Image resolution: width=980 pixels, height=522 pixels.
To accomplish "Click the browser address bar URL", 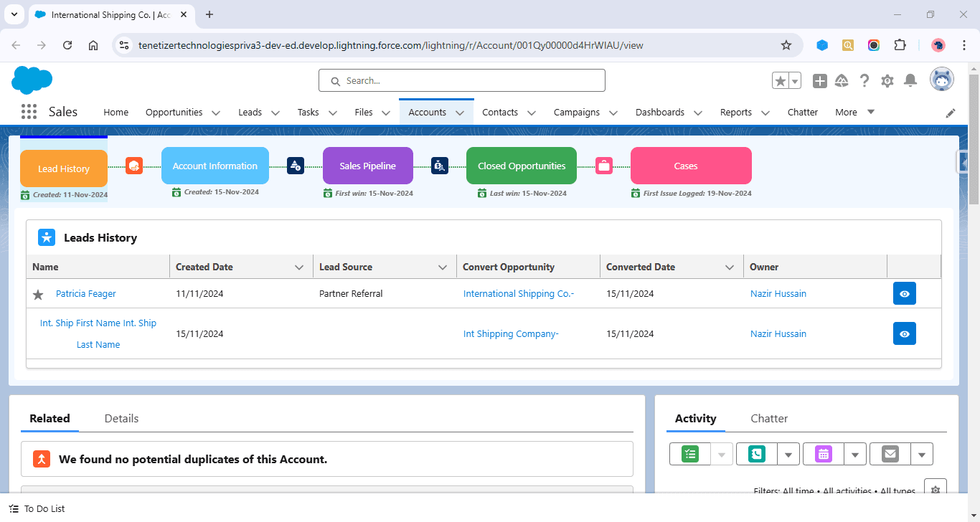I will point(391,45).
